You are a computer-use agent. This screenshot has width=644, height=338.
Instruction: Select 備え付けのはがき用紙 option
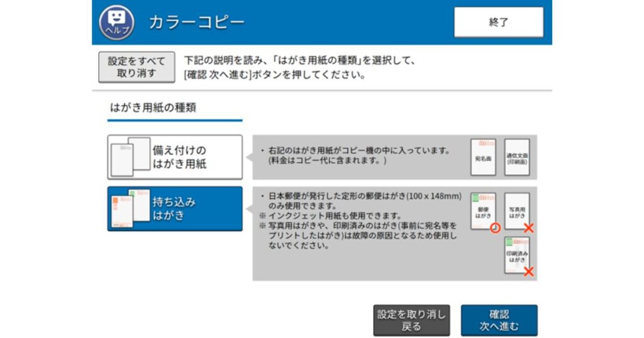tap(175, 157)
